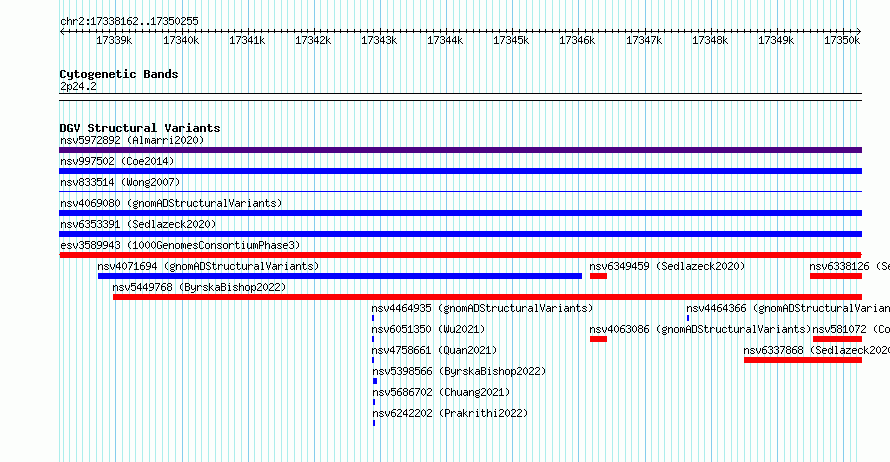The width and height of the screenshot is (890, 462).
Task: Click the 17348k ruler position
Action: (710, 40)
